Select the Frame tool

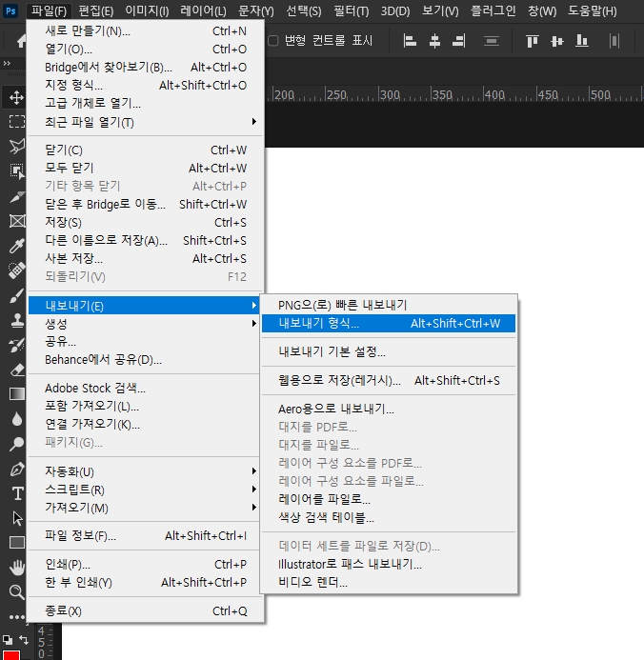16,221
